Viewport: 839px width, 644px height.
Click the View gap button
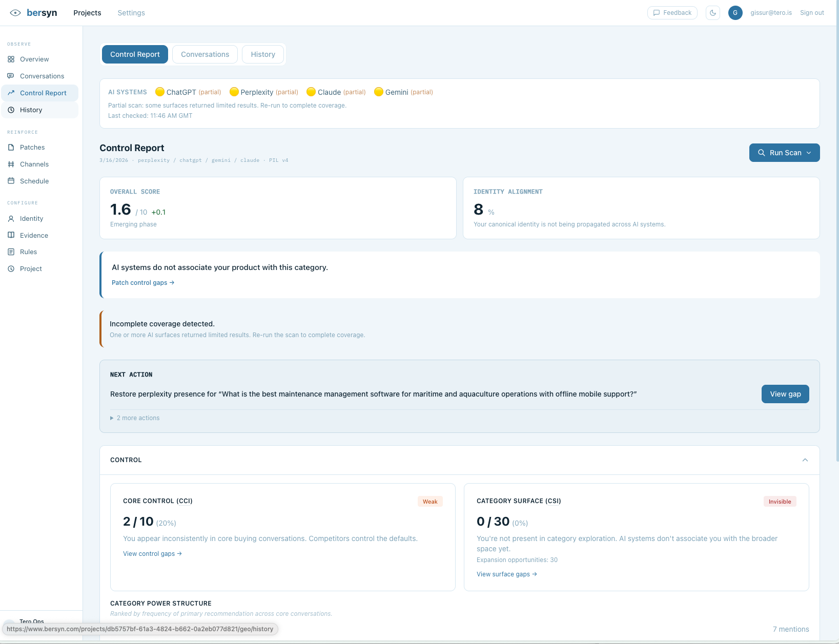[785, 394]
